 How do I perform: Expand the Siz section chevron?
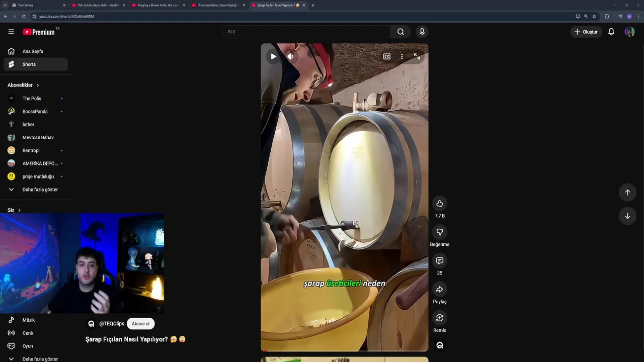(x=19, y=210)
